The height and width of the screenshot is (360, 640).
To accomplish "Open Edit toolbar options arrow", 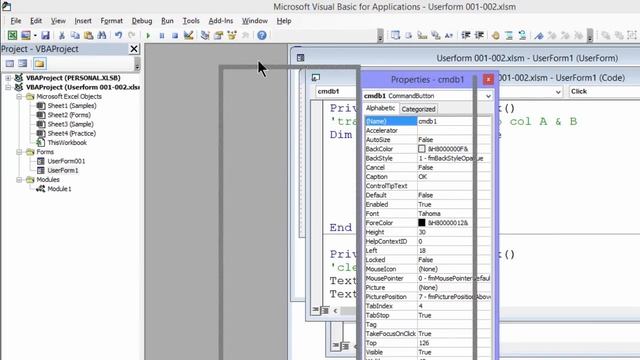I will click(590, 36).
